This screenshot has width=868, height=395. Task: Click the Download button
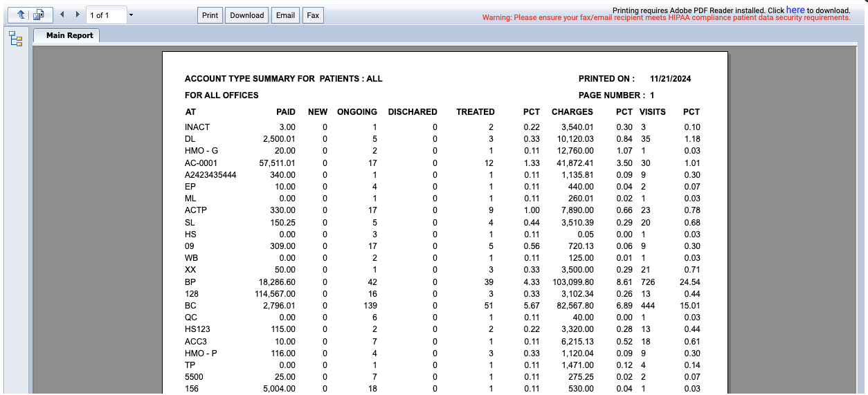247,15
